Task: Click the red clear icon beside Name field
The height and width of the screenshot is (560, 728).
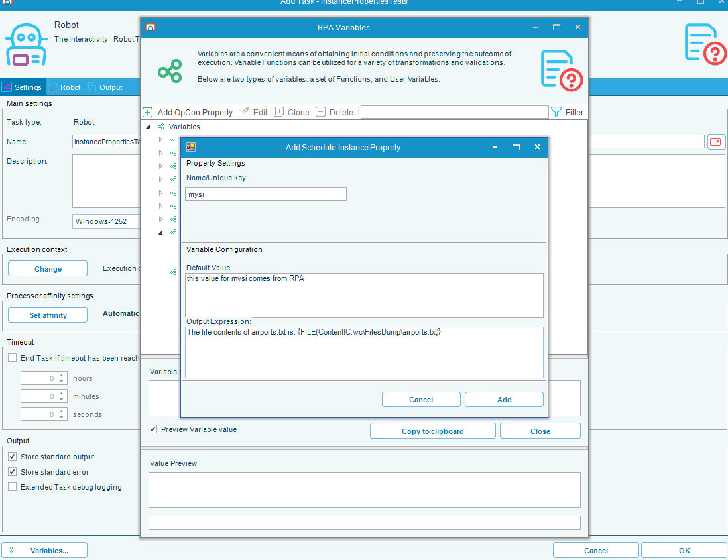Action: pos(716,141)
